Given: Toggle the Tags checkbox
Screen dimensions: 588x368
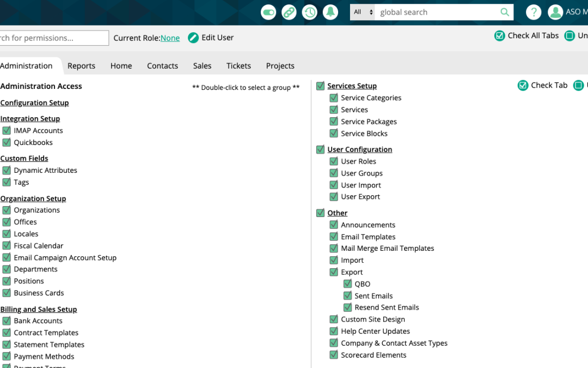Looking at the screenshot, I should [x=7, y=182].
